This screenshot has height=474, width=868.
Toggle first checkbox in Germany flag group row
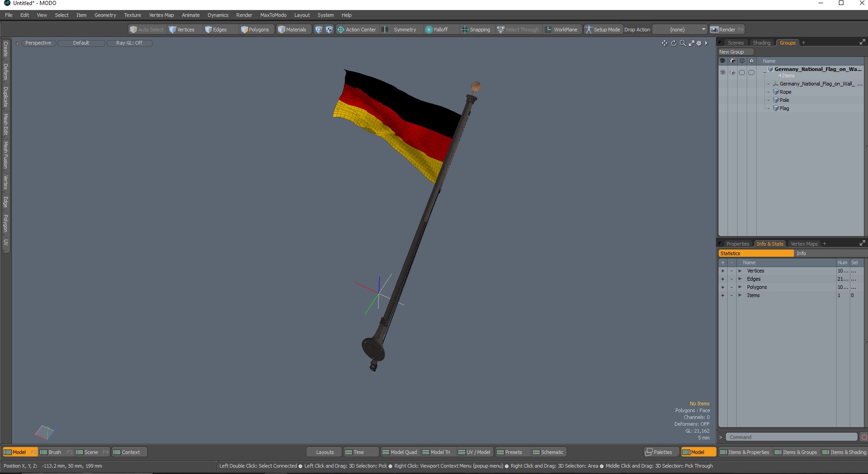pyautogui.click(x=742, y=72)
